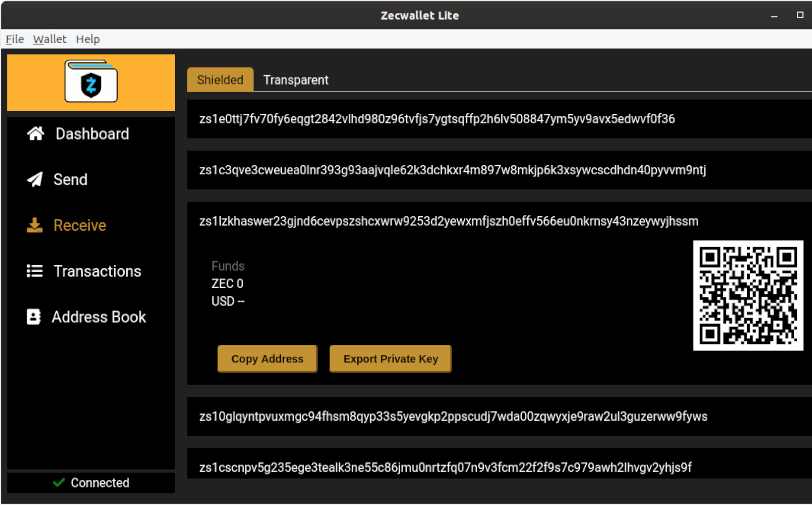Click the green Connected checkmark
Screen dimensions: 812x505
59,483
